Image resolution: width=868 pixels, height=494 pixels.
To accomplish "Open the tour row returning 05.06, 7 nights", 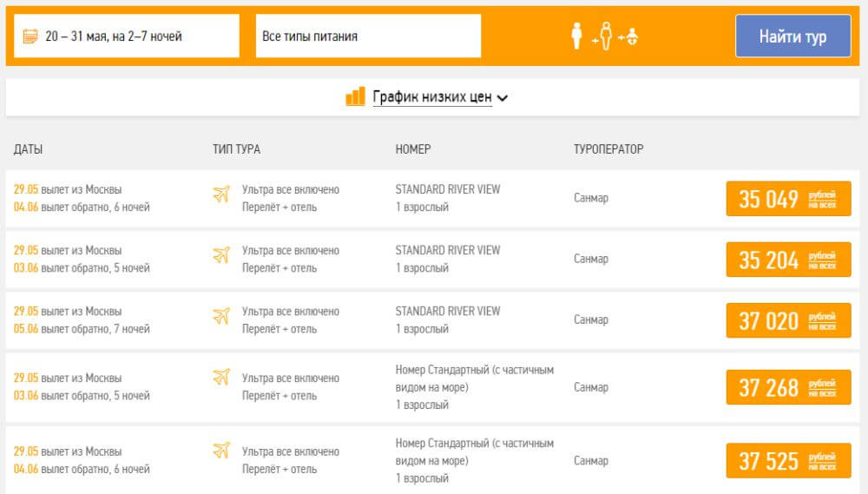I will point(432,320).
